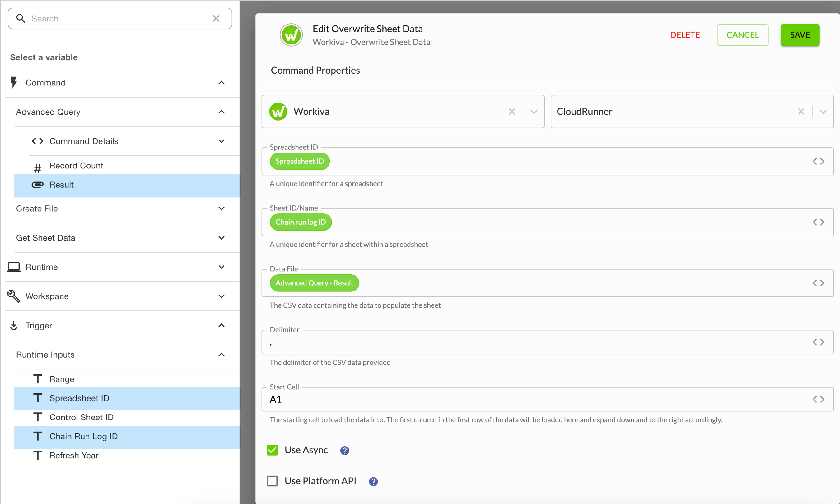Disable the Use Async checkbox
The width and height of the screenshot is (840, 504).
coord(272,450)
